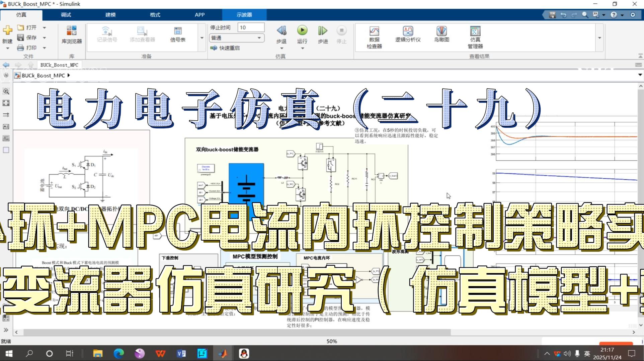Click the green Run simulation button
Viewport: 644px width, 361px height.
(302, 31)
